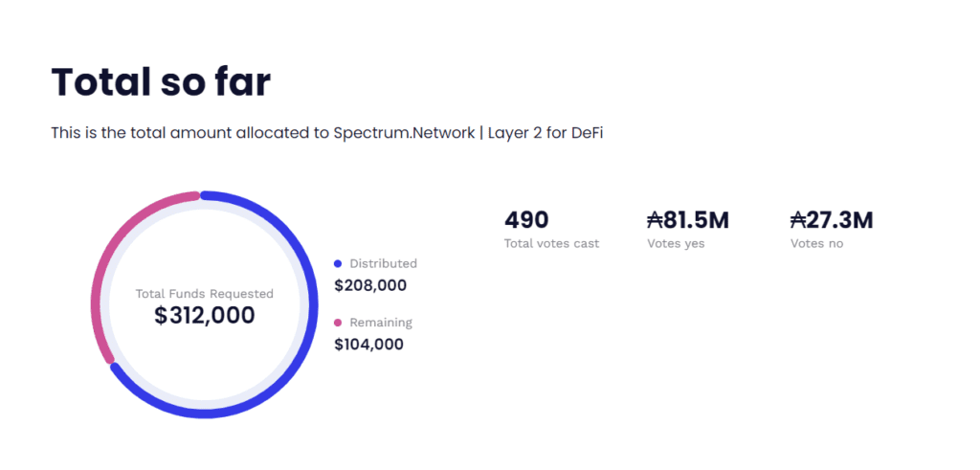Click the Spectrum.Network project name text
The width and height of the screenshot is (980, 470).
(404, 133)
